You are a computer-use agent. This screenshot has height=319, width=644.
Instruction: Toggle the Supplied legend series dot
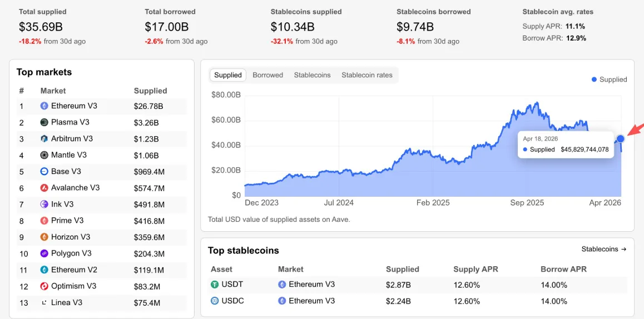pyautogui.click(x=594, y=79)
